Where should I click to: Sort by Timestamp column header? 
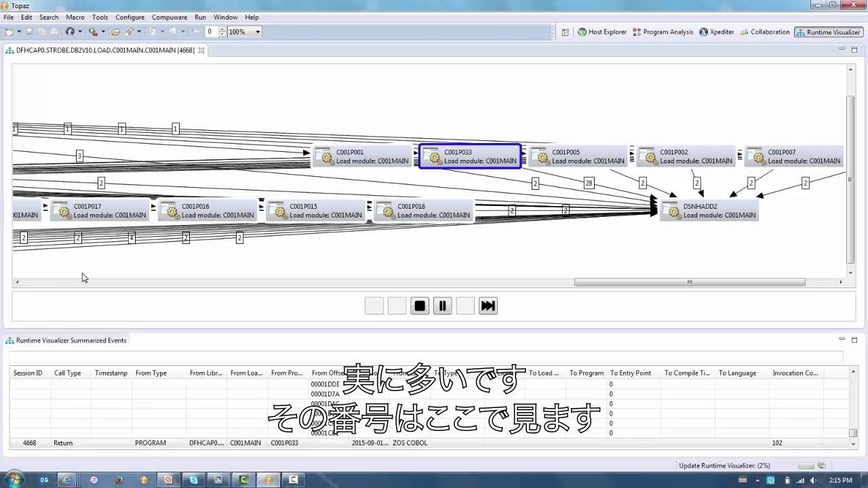111,373
